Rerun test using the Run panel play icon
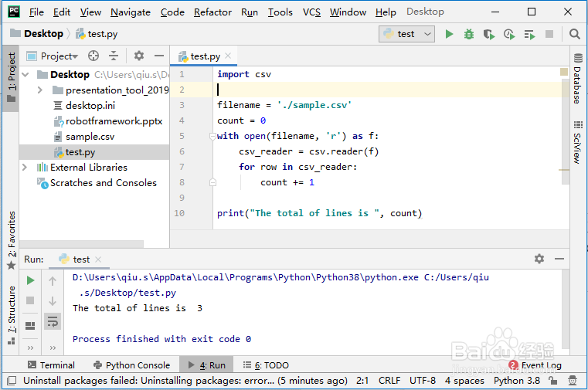The width and height of the screenshot is (588, 390). 30,280
